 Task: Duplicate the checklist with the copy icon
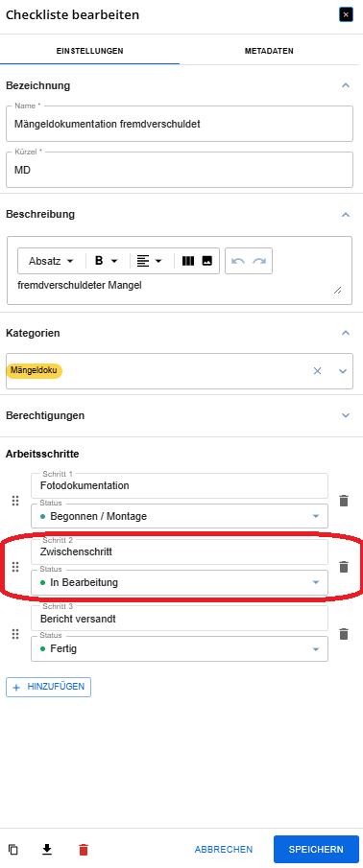click(13, 849)
